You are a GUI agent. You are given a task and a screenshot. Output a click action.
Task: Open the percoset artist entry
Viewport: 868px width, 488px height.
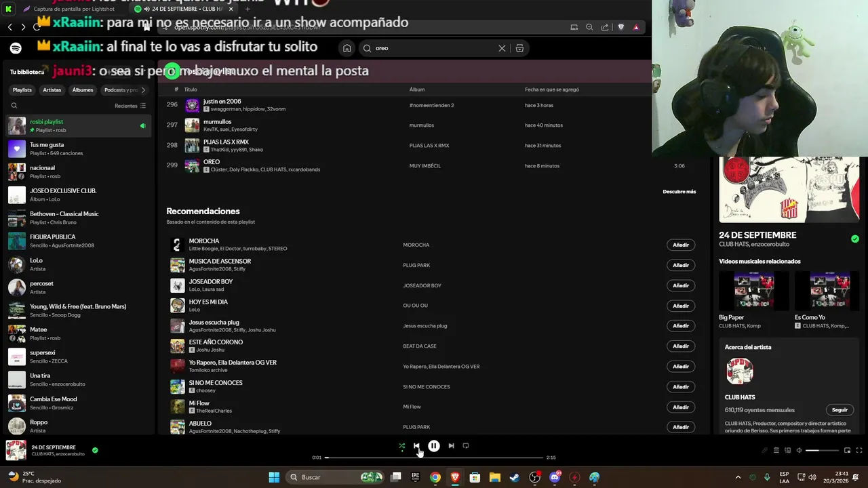[x=78, y=287]
